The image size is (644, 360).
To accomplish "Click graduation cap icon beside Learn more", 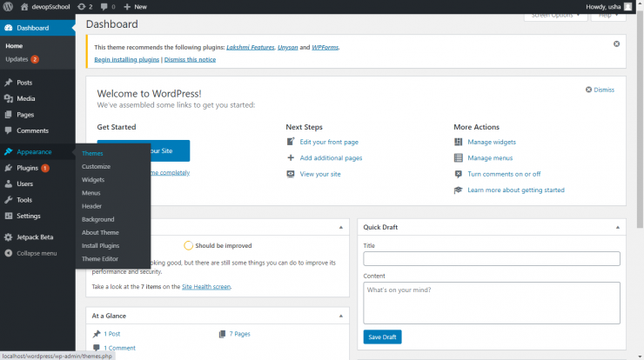I will tap(458, 190).
